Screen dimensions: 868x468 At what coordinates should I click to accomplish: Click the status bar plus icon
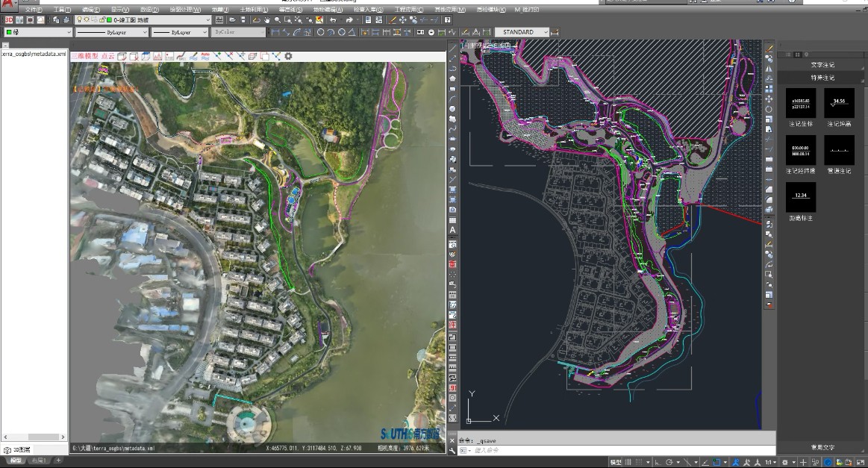click(x=803, y=462)
